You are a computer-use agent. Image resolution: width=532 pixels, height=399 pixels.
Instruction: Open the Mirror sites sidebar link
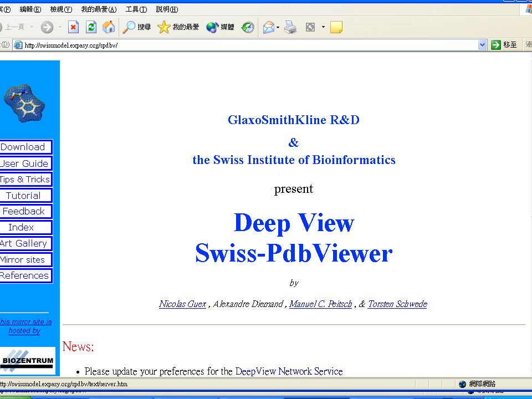(x=25, y=259)
